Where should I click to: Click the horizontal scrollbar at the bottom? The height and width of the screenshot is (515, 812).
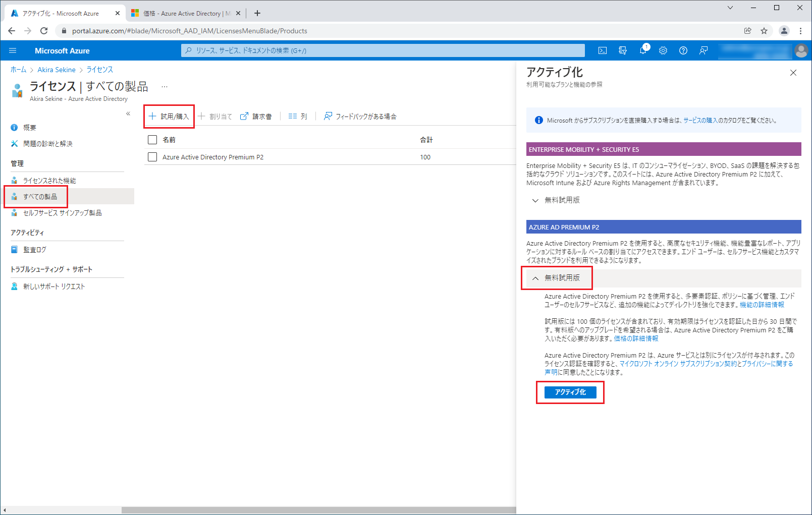click(318, 510)
